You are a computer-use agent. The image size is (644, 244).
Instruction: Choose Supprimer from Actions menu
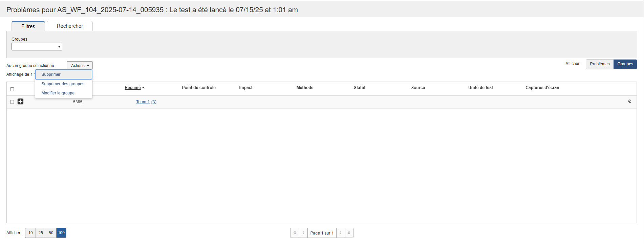(51, 74)
